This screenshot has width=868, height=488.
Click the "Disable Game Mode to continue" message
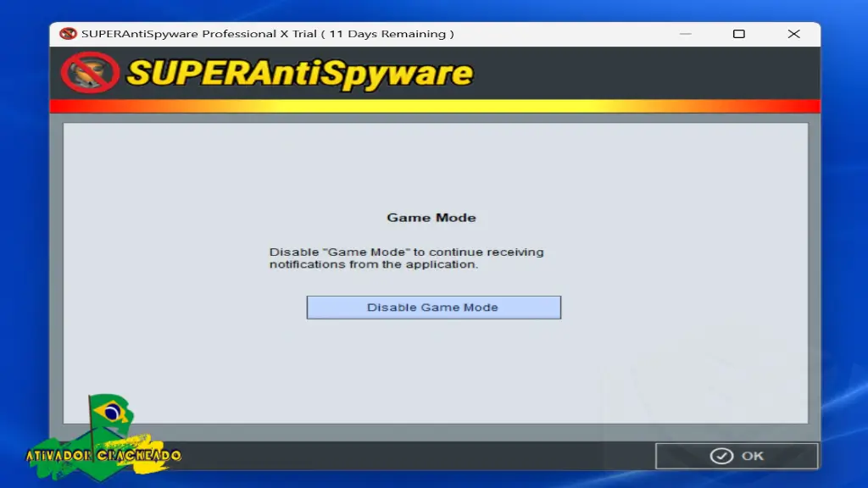pyautogui.click(x=407, y=258)
